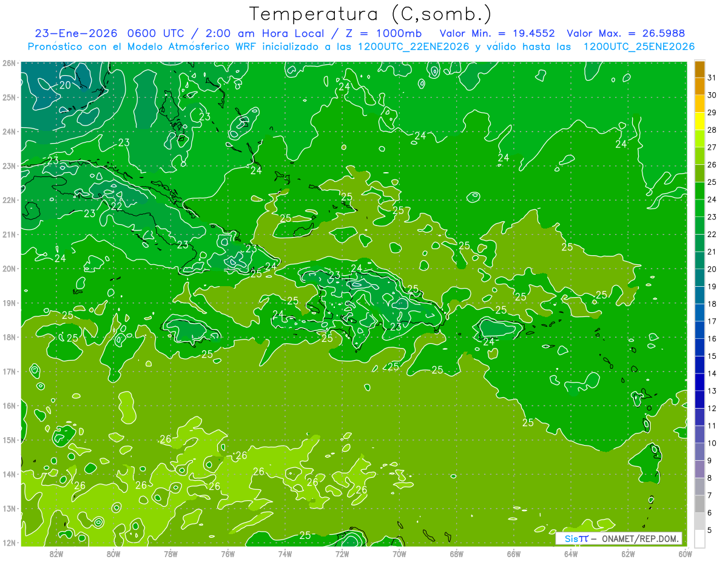Click the '68W' longitude axis label
The height and width of the screenshot is (562, 728).
[457, 554]
